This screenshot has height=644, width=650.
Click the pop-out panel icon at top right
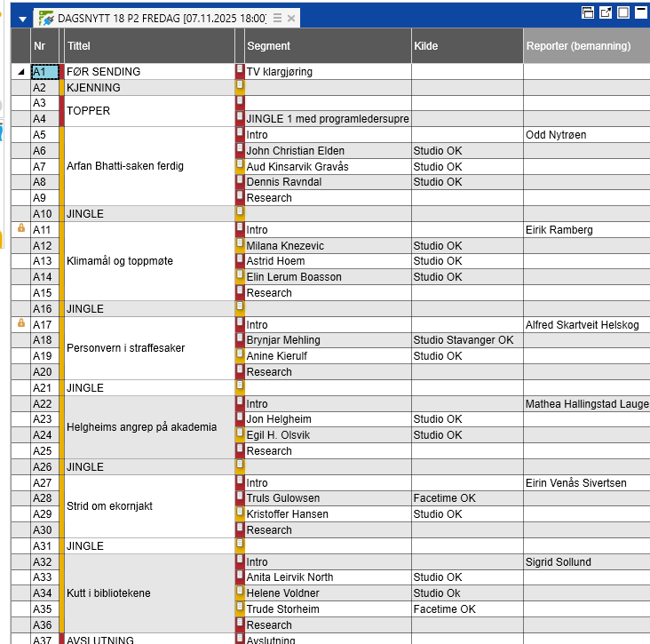(x=606, y=12)
